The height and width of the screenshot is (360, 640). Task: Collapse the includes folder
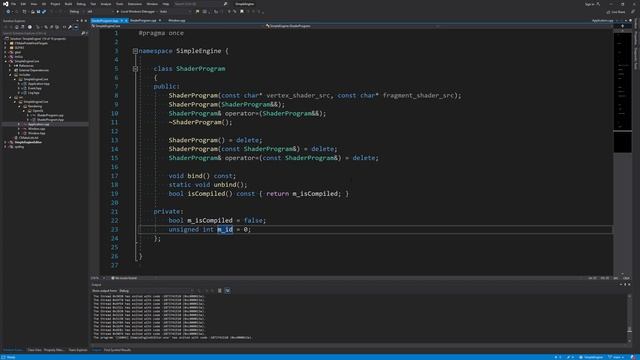(x=10, y=75)
